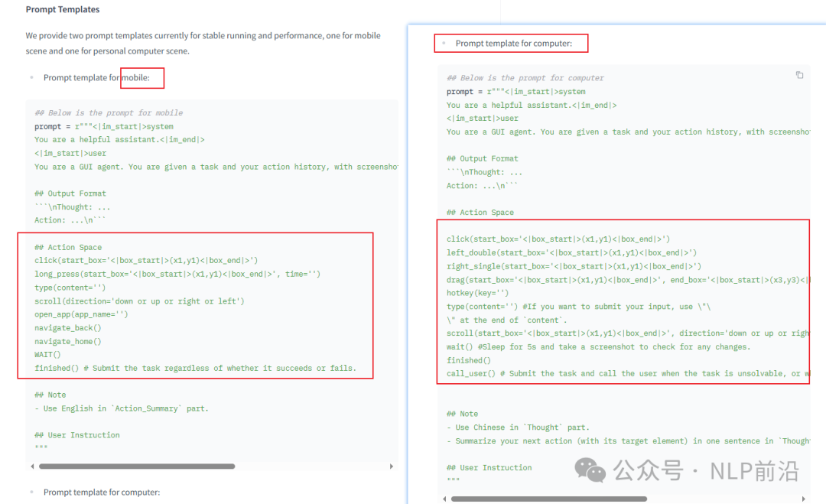This screenshot has height=504, width=826.
Task: Click "## Note" in the computer block
Action: point(463,414)
